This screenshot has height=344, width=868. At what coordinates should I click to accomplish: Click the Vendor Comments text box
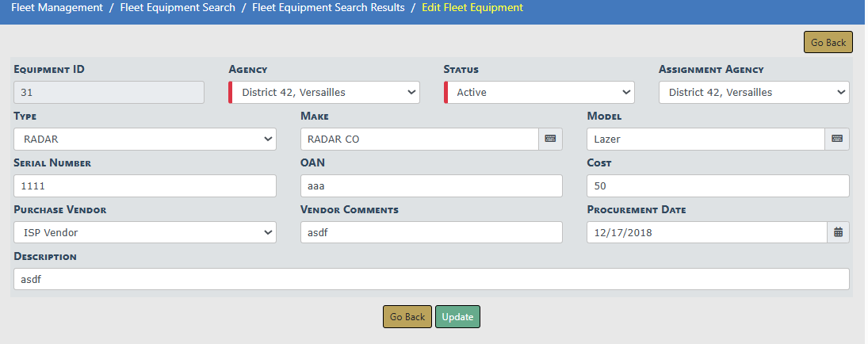coord(431,232)
